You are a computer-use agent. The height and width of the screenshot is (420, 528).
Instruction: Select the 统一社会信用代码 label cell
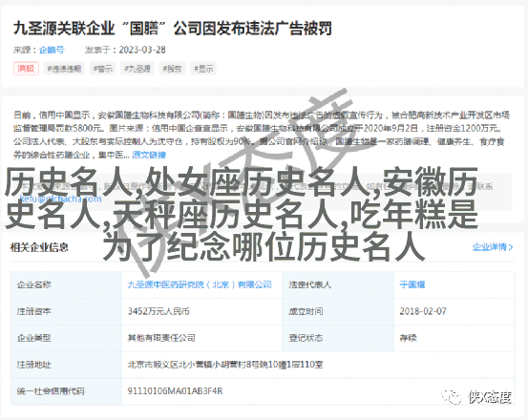(66, 391)
